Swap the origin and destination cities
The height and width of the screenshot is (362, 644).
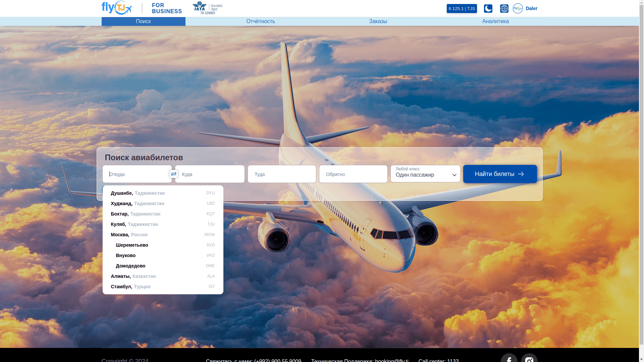coord(173,174)
